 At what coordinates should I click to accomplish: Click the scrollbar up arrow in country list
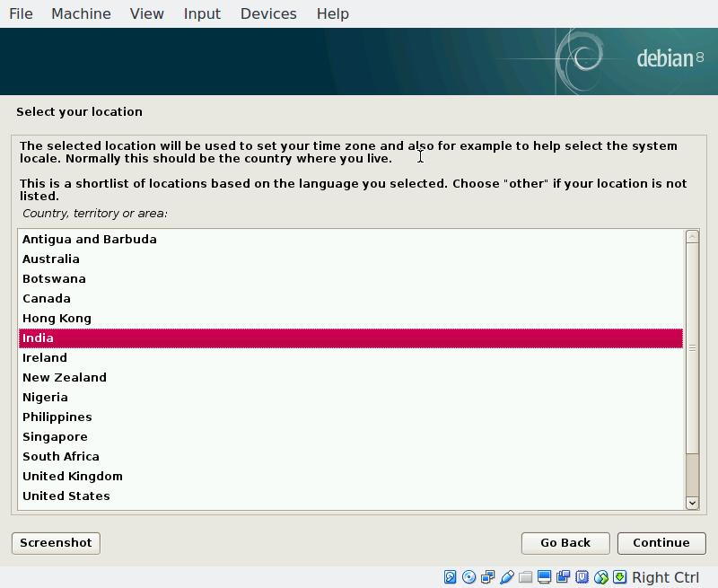(692, 236)
